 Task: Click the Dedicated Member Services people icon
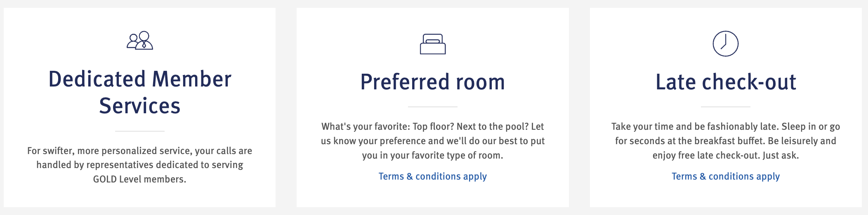tap(140, 40)
